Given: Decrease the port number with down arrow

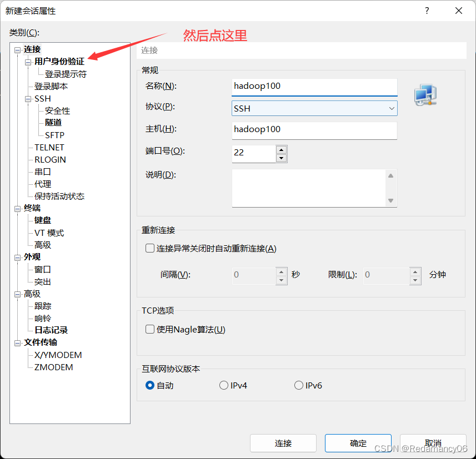Looking at the screenshot, I should pyautogui.click(x=282, y=158).
